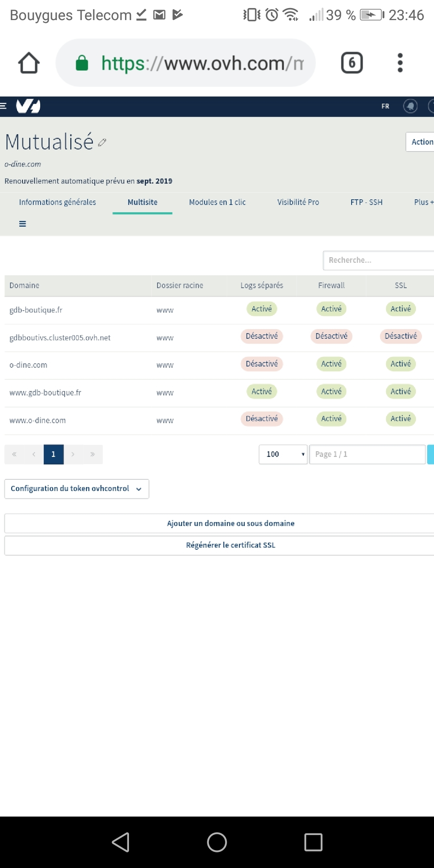This screenshot has height=868, width=434.
Task: Expand Configuration du token ovhcontrol dropdown
Action: 76,489
